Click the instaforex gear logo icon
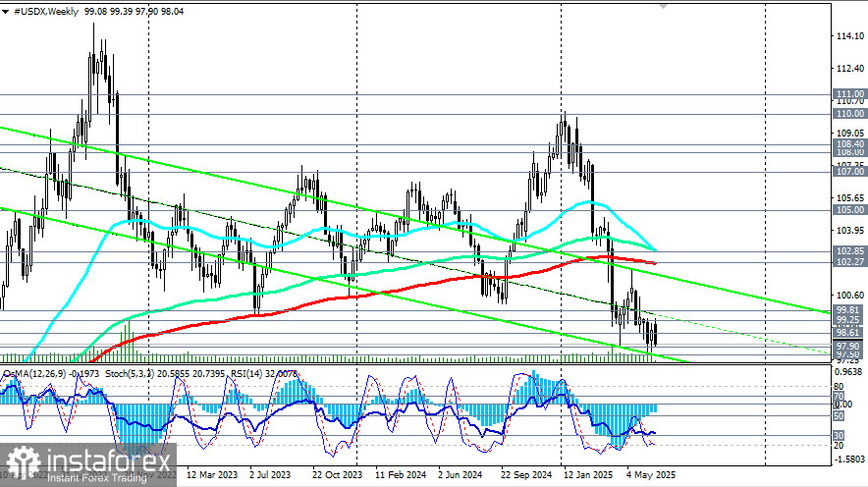The width and height of the screenshot is (868, 487). (24, 462)
